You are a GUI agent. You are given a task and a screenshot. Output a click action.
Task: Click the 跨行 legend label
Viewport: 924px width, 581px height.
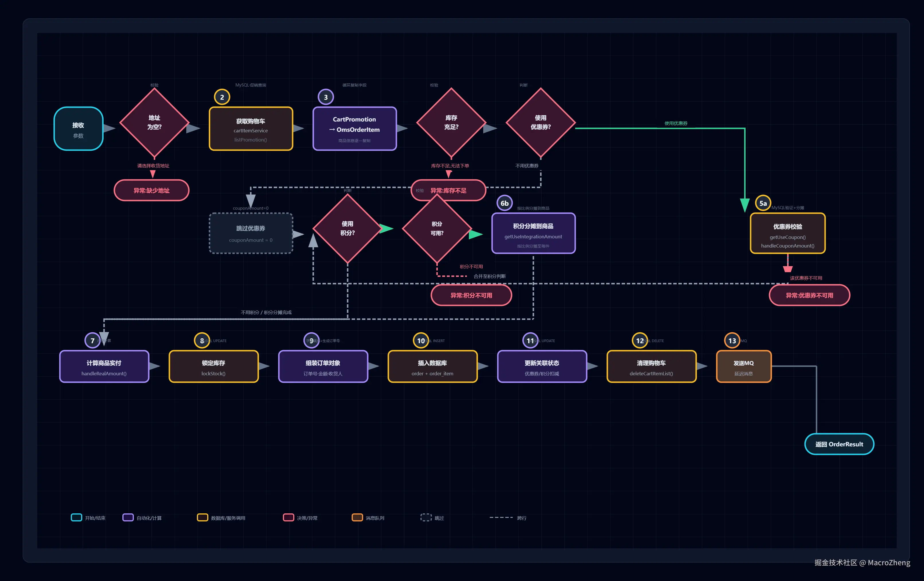[522, 518]
